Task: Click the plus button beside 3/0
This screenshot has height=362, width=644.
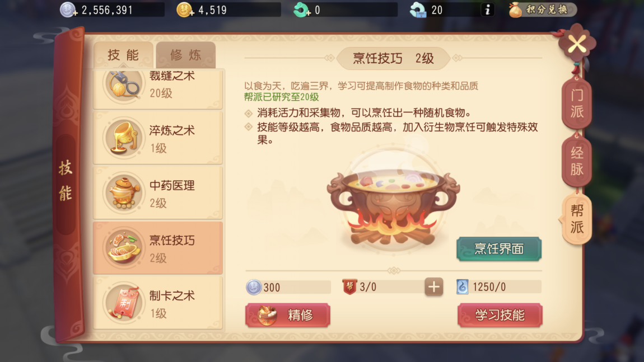Action: click(433, 286)
